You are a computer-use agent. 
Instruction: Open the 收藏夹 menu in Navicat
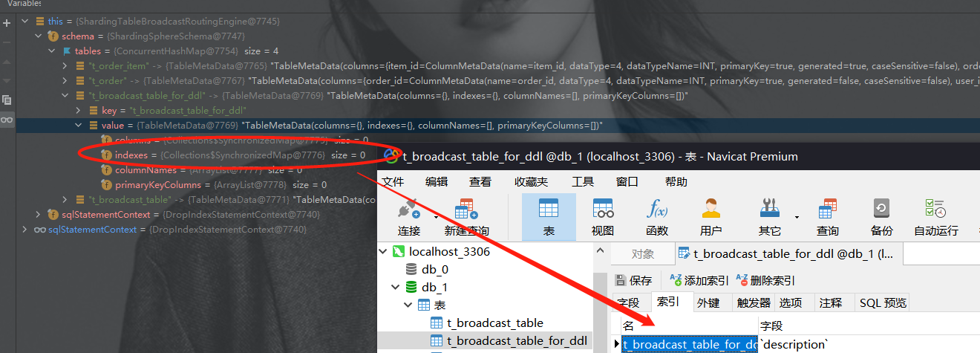pos(532,181)
